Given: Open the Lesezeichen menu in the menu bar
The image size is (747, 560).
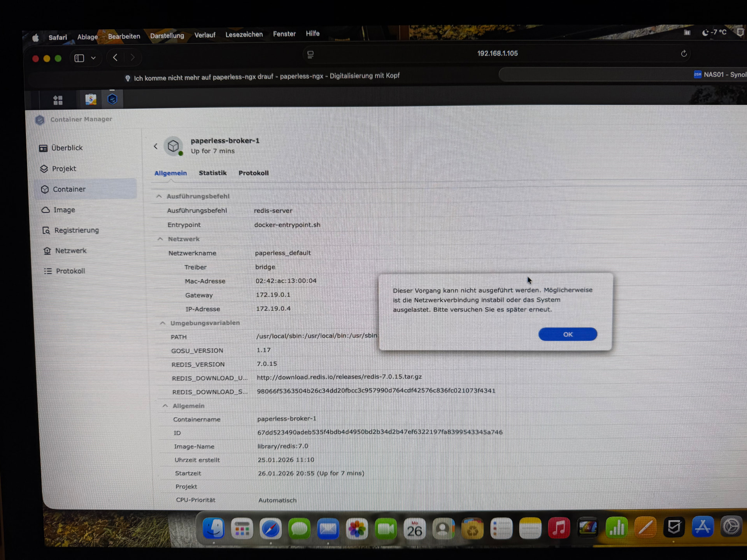Looking at the screenshot, I should click(244, 35).
